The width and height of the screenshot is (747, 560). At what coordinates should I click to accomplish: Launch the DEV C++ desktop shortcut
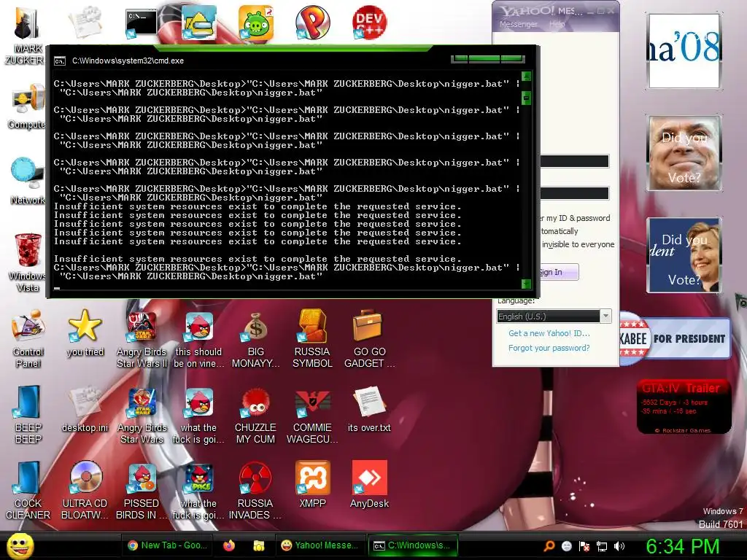369,23
